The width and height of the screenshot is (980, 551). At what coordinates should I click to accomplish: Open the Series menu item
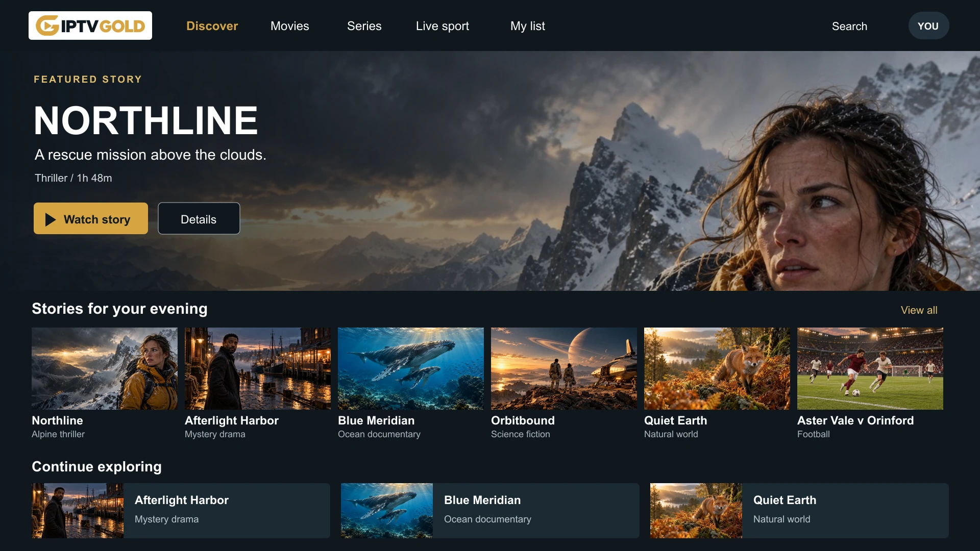pyautogui.click(x=364, y=26)
